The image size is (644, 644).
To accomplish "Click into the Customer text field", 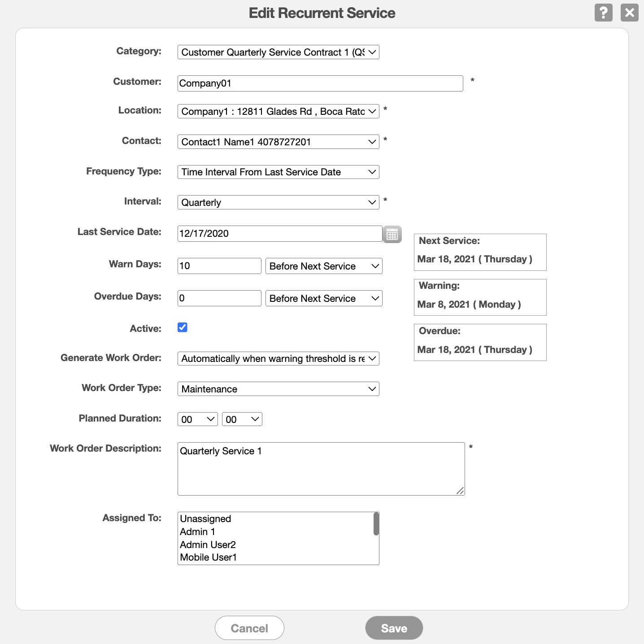I will pyautogui.click(x=320, y=83).
